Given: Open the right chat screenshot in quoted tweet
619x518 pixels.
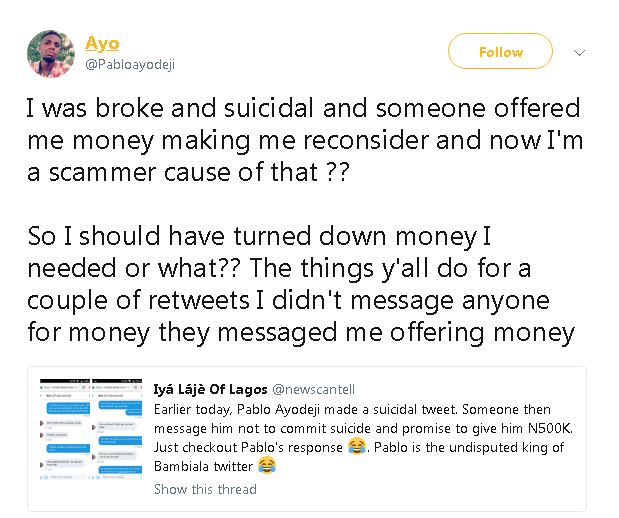Looking at the screenshot, I should click(118, 438).
